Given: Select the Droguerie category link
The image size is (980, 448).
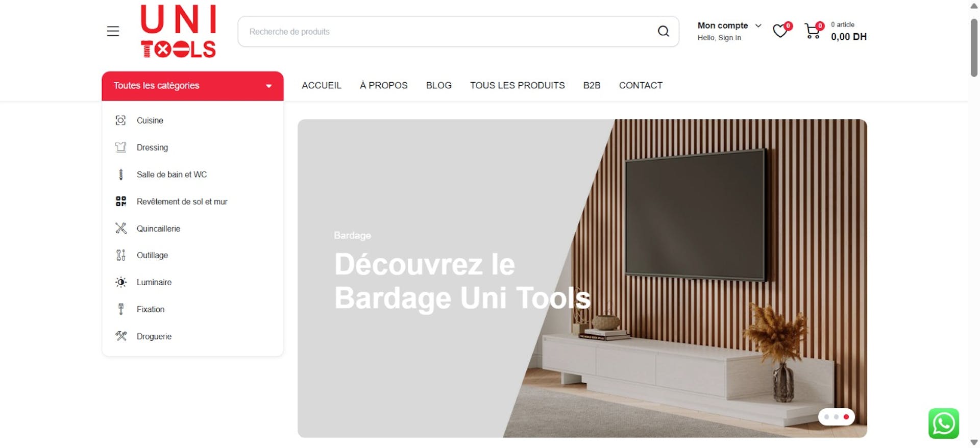Looking at the screenshot, I should (x=154, y=336).
